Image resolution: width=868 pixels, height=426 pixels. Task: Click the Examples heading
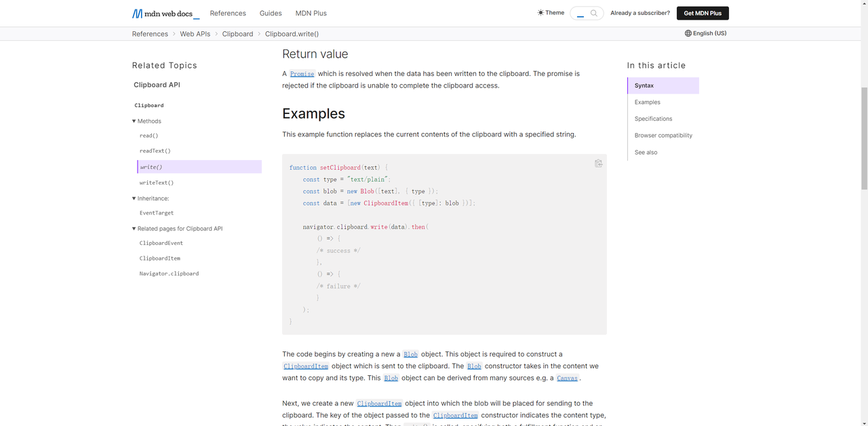(x=313, y=113)
